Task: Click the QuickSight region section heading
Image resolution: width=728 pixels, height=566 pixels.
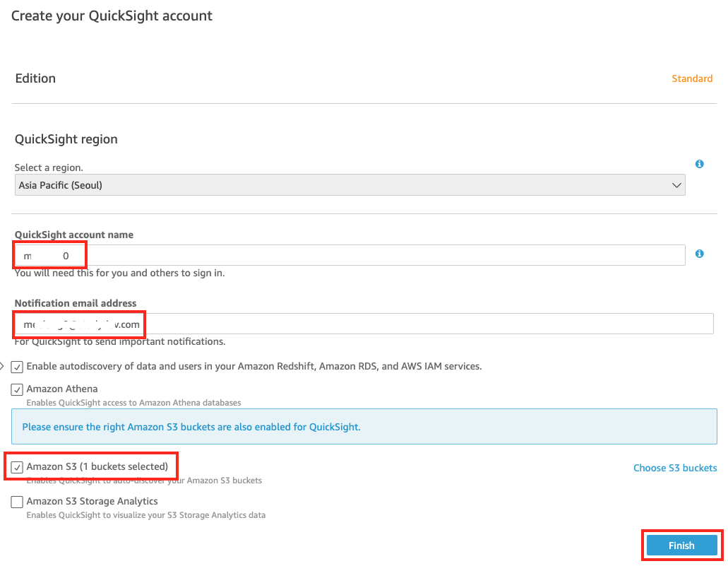Action: pos(66,139)
